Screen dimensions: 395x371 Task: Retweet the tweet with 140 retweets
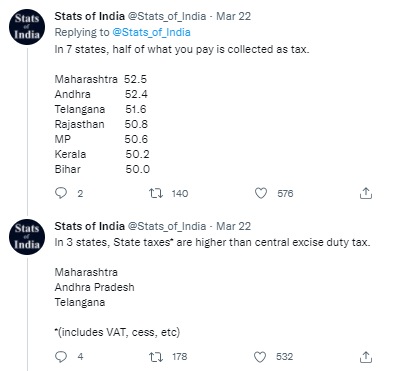156,193
